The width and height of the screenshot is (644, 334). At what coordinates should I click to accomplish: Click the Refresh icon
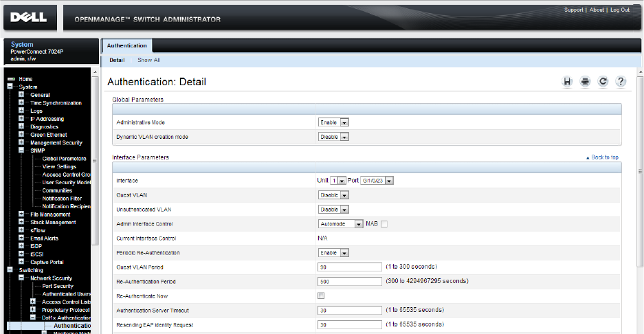point(603,81)
